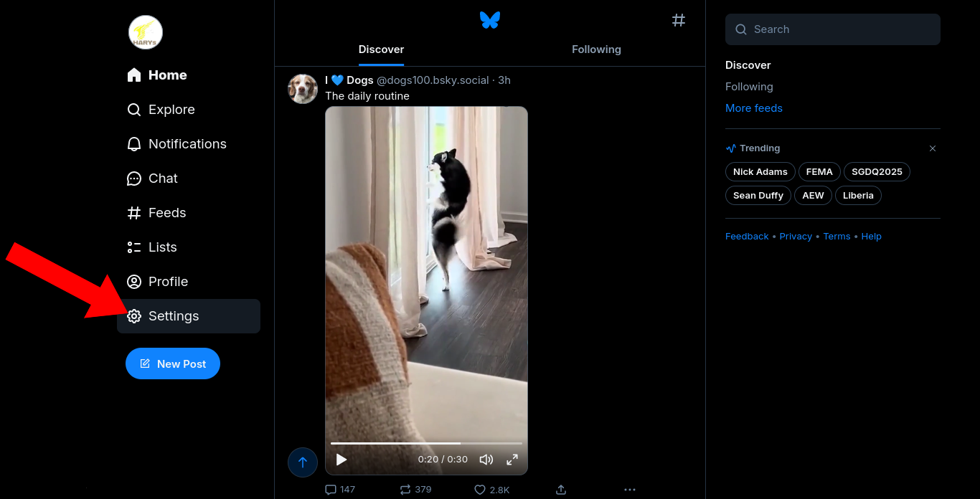
Task: Click the load new posts up-arrow button
Action: click(x=303, y=462)
